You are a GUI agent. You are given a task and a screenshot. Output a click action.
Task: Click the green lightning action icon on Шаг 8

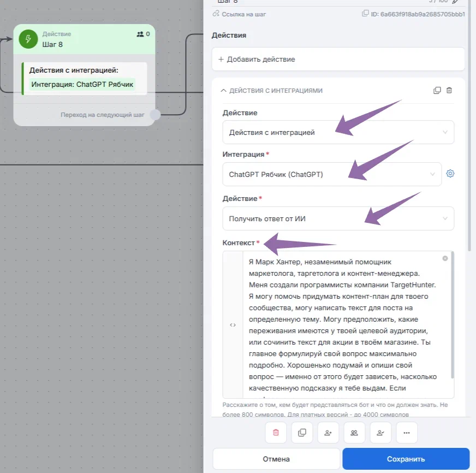[x=28, y=39]
